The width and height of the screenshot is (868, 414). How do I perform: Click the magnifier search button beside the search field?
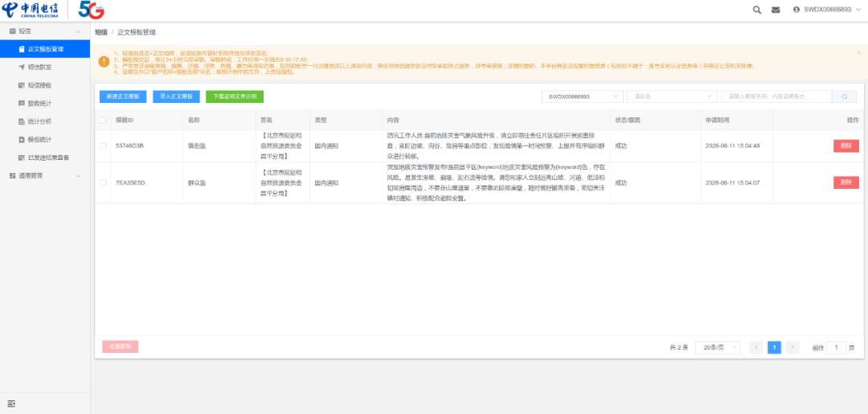pyautogui.click(x=844, y=96)
